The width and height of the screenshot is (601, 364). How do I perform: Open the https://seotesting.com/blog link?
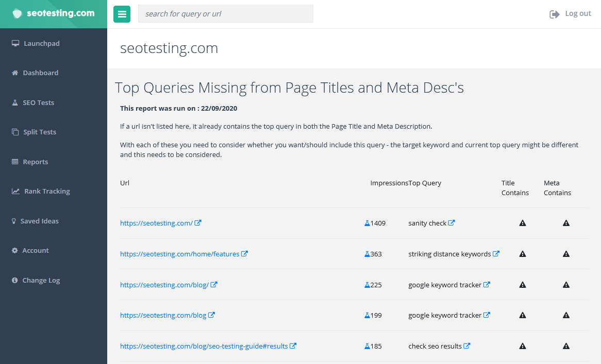[163, 316]
